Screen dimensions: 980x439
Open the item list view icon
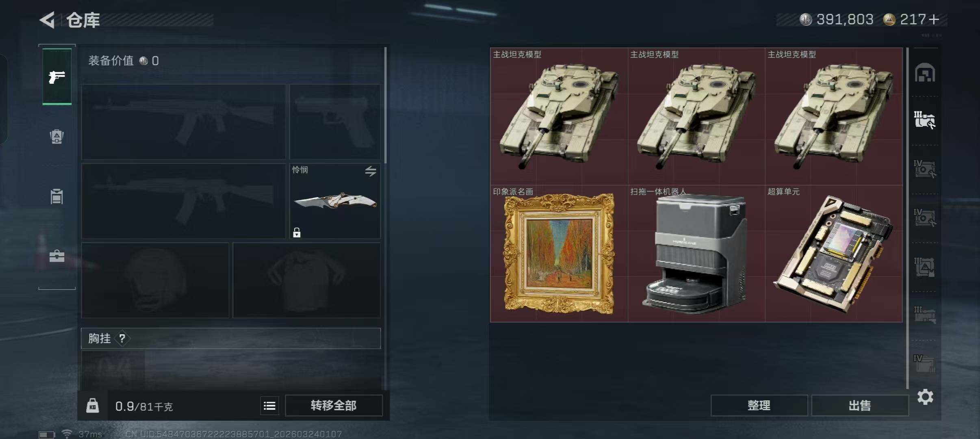(x=269, y=406)
